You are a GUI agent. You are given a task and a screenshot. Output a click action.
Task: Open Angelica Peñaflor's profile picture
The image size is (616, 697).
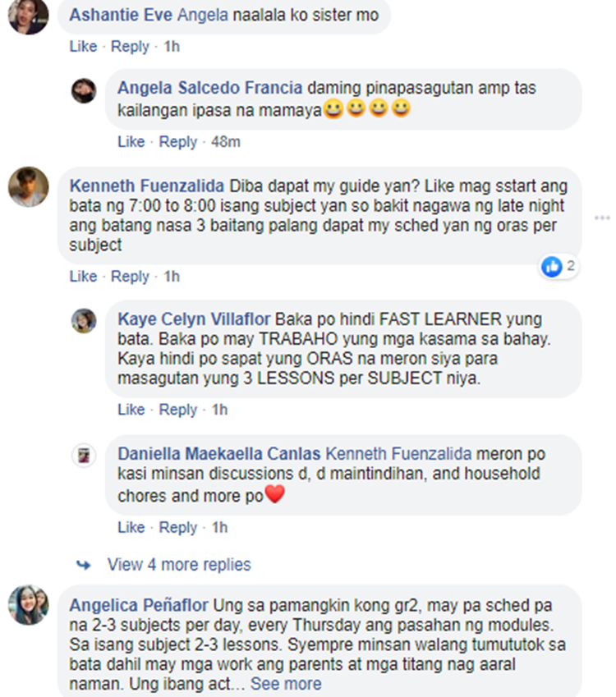tap(29, 605)
